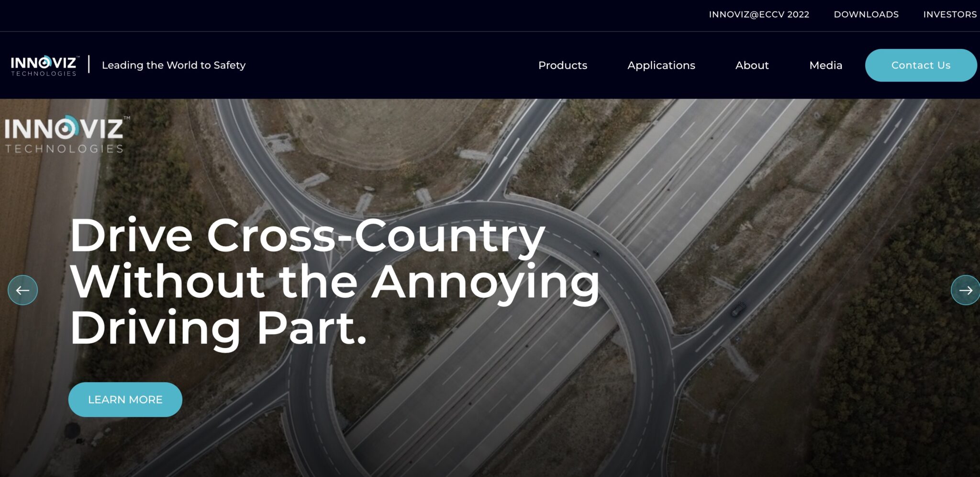
Task: Open the Media menu
Action: [826, 65]
